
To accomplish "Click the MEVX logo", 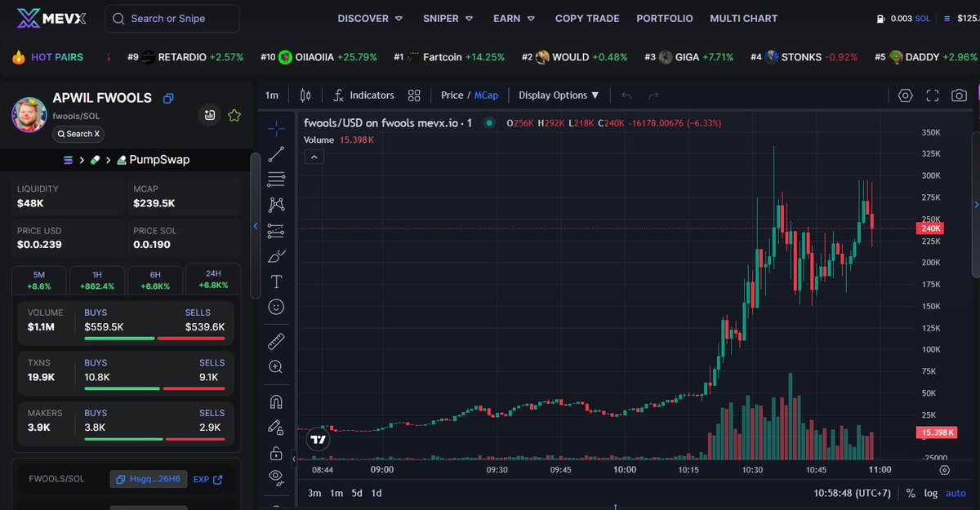I will pyautogui.click(x=51, y=18).
